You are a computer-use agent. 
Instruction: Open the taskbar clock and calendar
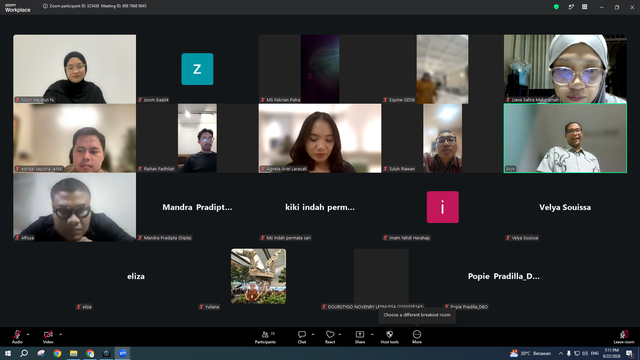tap(611, 353)
